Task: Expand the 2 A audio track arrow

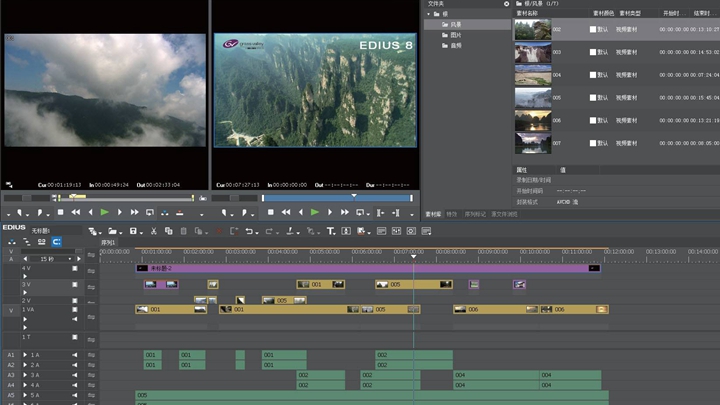Action: [x=25, y=365]
